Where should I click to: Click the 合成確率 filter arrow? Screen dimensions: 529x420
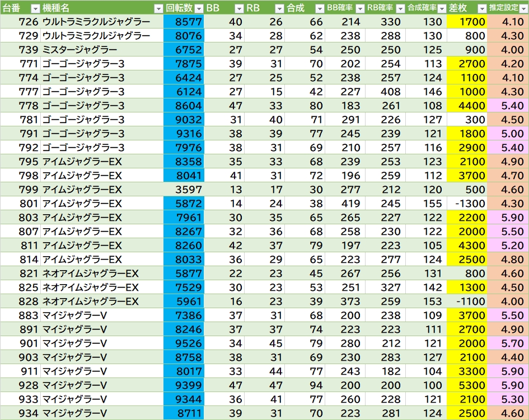441,8
